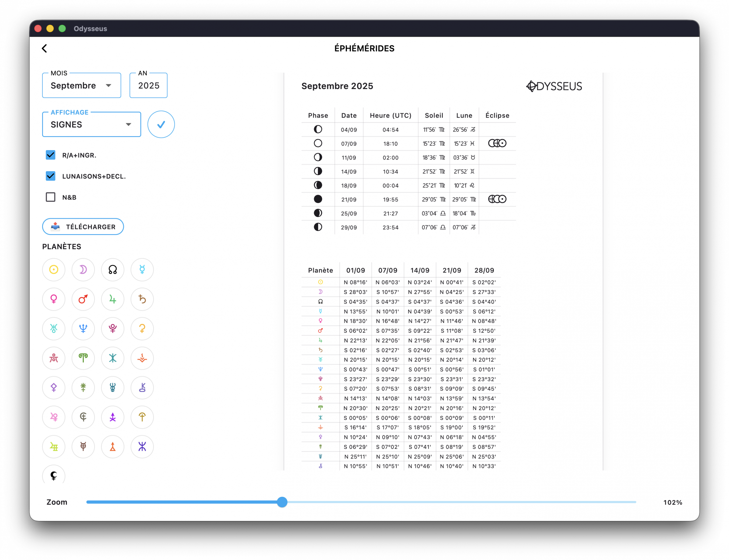
Task: Select the Saturn planet icon
Action: 142,299
